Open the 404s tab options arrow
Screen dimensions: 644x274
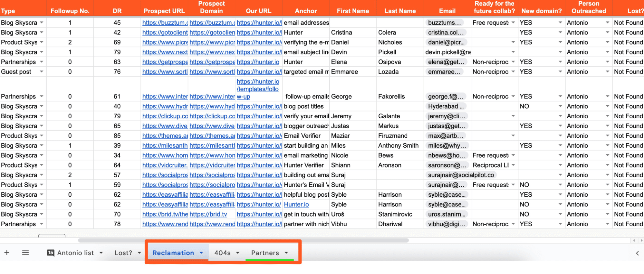tap(238, 253)
